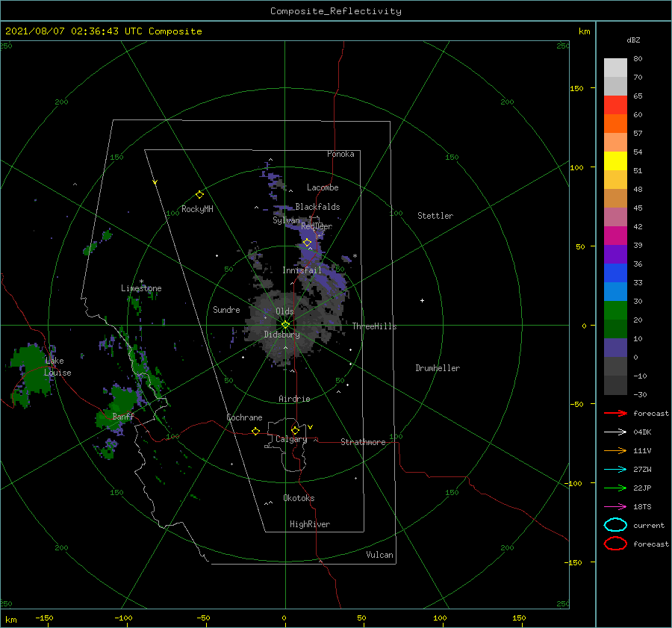Click the Strathmore label
The width and height of the screenshot is (672, 628).
click(x=363, y=442)
